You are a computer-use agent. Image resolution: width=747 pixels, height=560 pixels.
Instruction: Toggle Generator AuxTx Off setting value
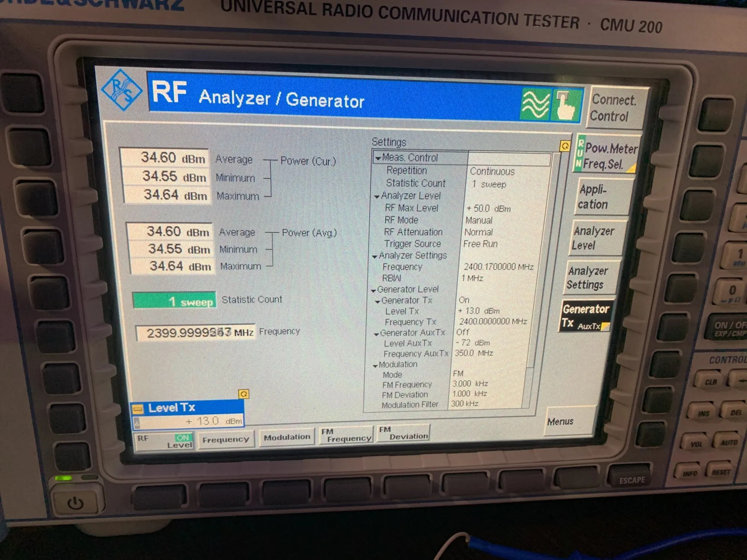462,332
